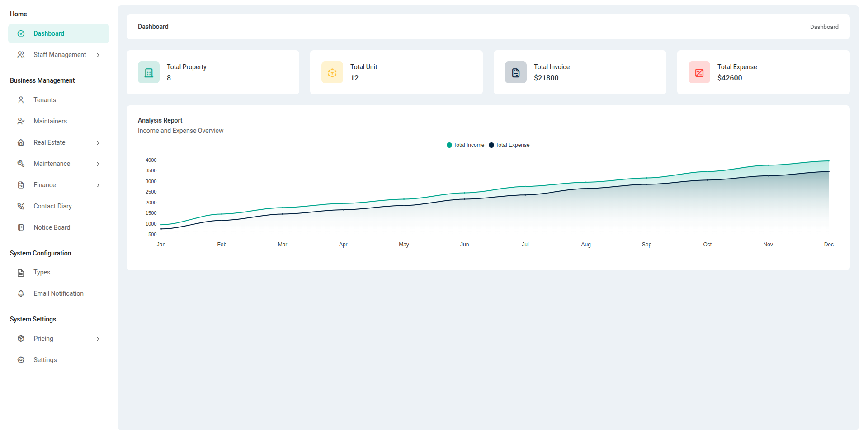Click the Settings gear icon in sidebar

(21, 360)
